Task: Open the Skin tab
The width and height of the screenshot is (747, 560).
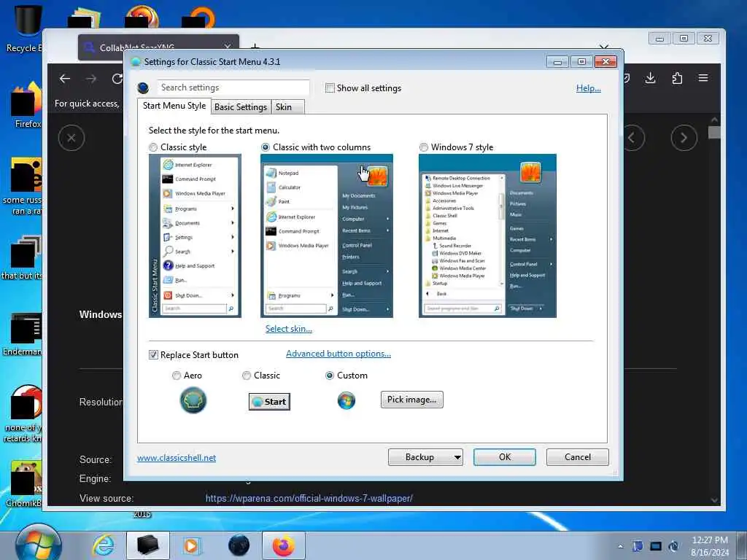Action: coord(287,107)
